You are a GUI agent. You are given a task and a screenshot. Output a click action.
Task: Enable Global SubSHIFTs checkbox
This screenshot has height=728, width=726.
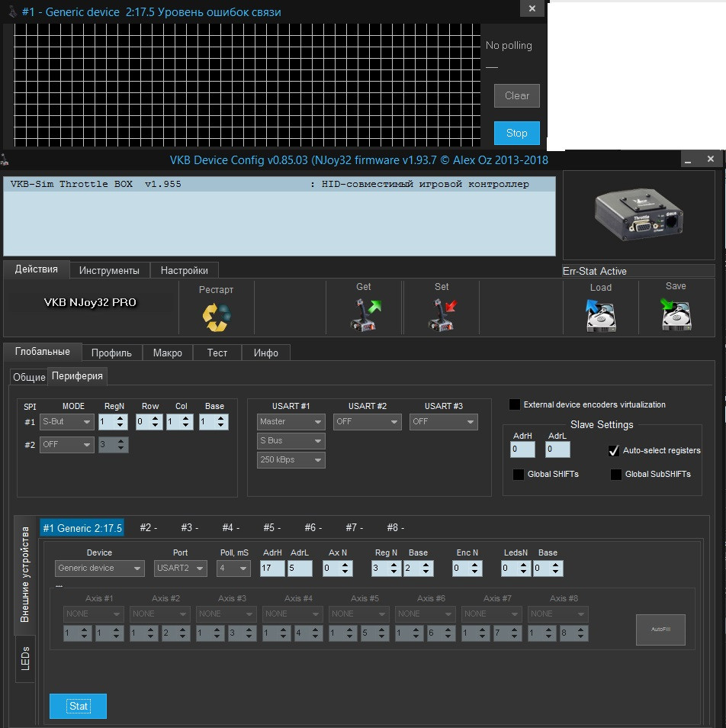click(x=616, y=474)
